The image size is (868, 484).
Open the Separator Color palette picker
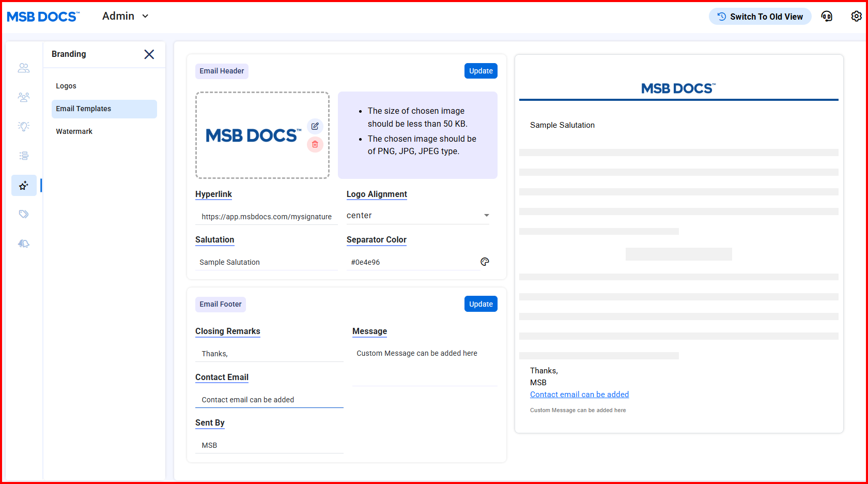click(x=485, y=262)
